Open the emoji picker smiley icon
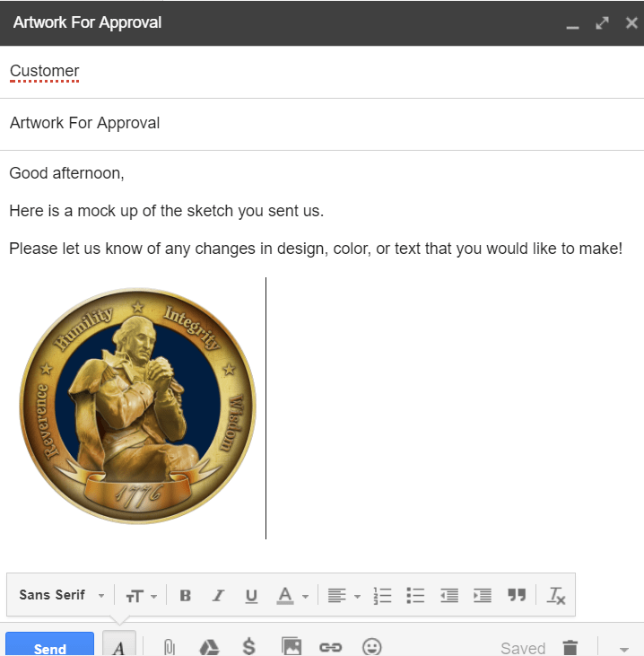 pos(371,647)
